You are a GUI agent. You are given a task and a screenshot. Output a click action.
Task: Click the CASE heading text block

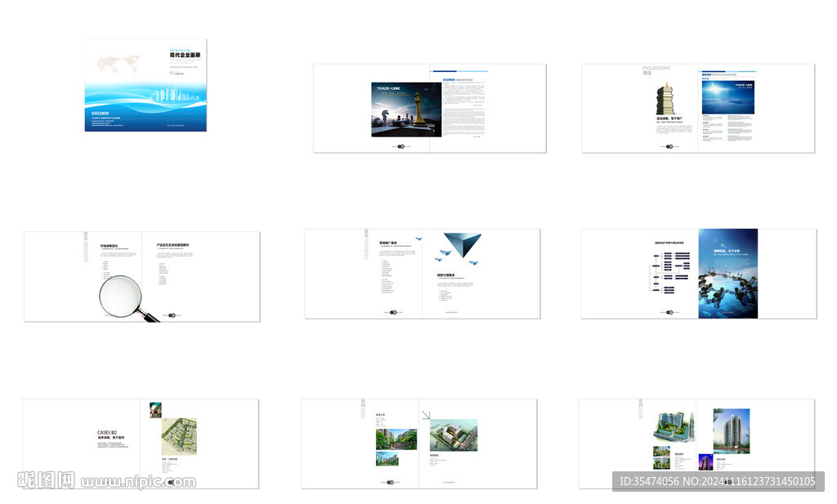tap(111, 439)
